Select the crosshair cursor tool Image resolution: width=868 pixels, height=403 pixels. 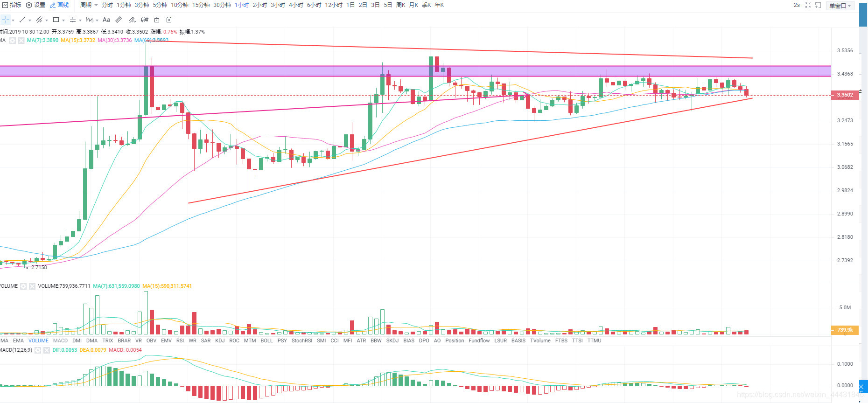tap(6, 20)
